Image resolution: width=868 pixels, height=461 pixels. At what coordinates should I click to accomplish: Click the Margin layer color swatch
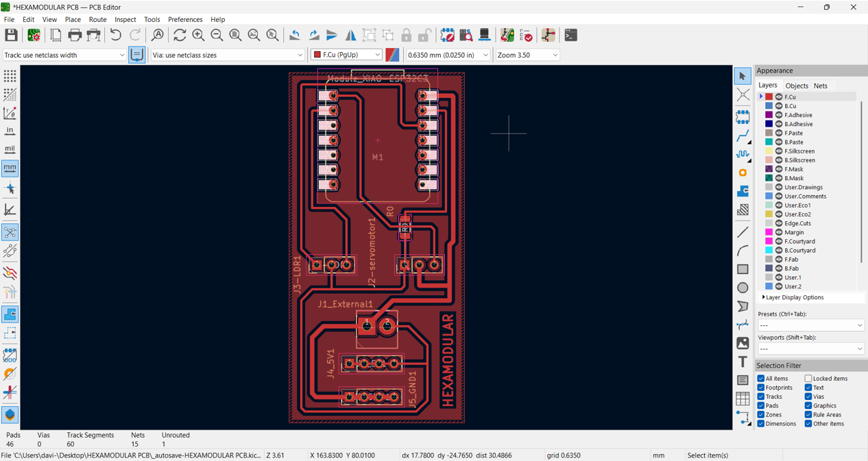click(769, 232)
